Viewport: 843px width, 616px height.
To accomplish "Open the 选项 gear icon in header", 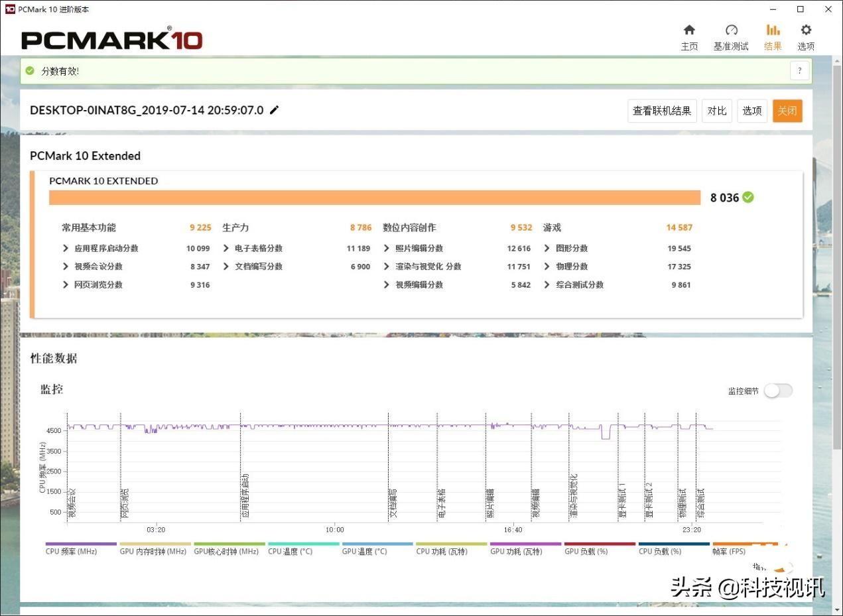I will tap(806, 30).
